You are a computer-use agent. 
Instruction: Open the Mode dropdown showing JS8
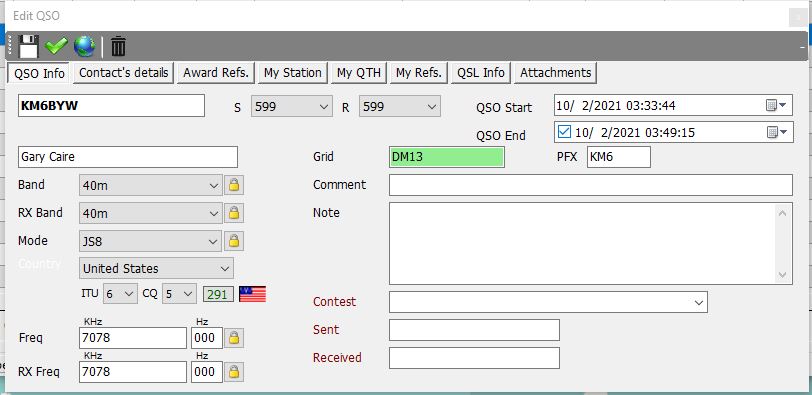coord(151,241)
